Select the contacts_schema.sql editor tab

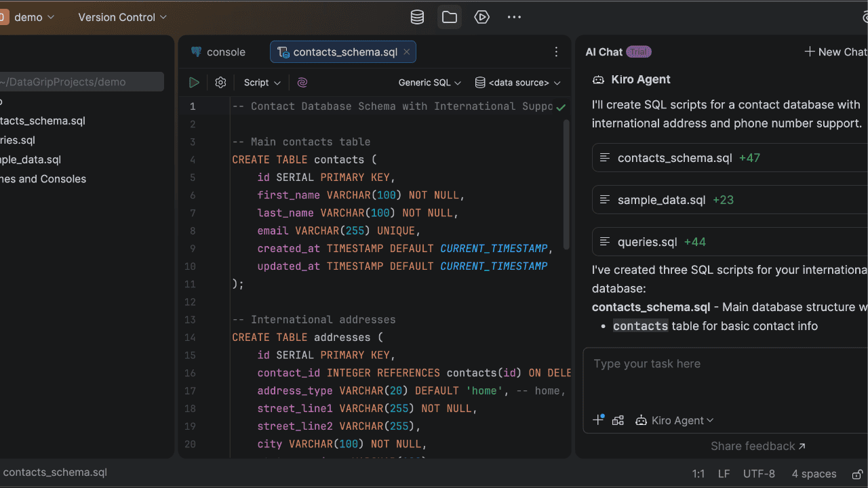click(343, 52)
